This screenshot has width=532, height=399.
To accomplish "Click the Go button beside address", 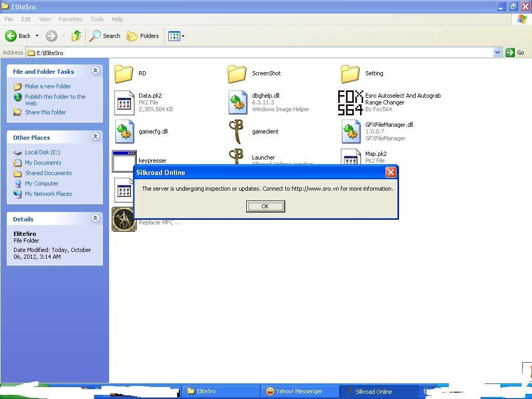I will (x=515, y=52).
